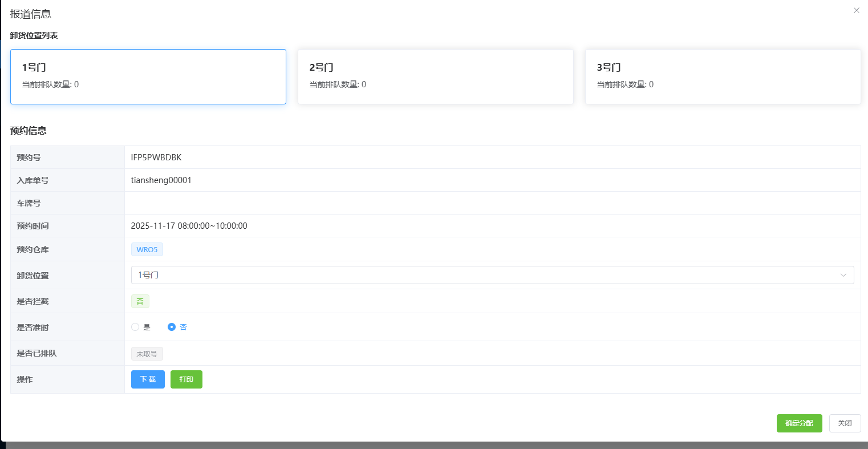This screenshot has height=449, width=868.
Task: Select the 是 radio button for 是否准时
Action: (x=135, y=327)
